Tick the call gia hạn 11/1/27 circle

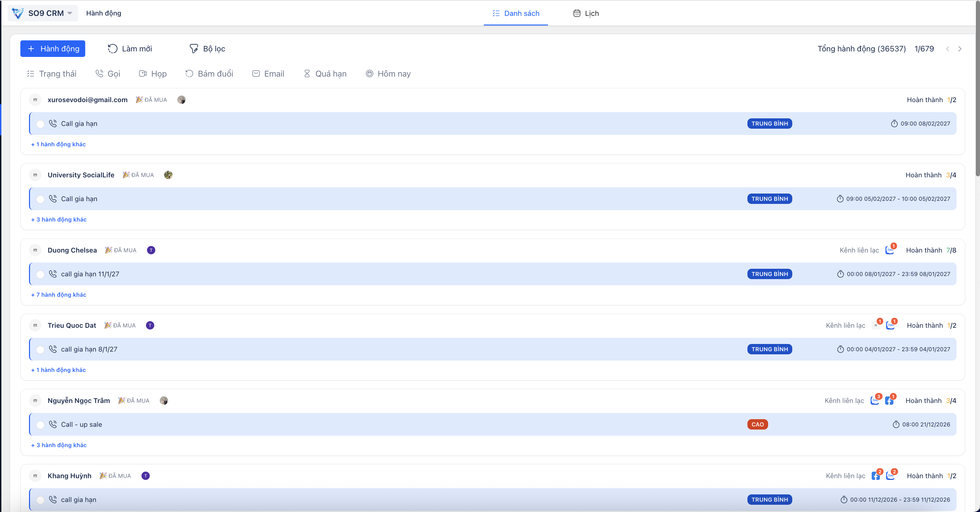point(40,274)
